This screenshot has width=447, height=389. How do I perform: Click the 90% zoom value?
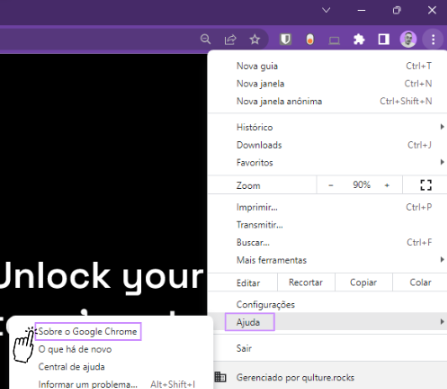click(362, 185)
